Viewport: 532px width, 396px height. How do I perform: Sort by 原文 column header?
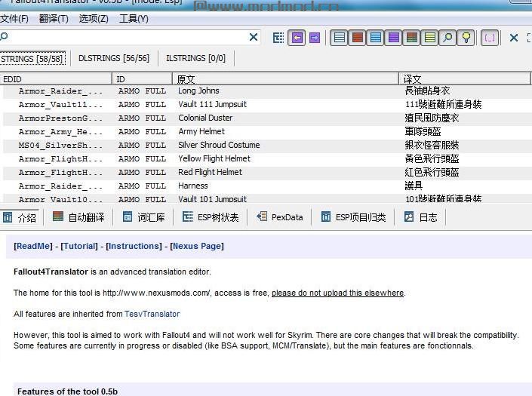(285, 79)
